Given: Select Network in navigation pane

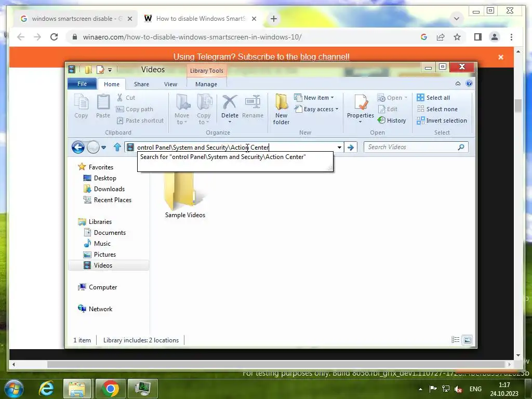Looking at the screenshot, I should [96, 309].
